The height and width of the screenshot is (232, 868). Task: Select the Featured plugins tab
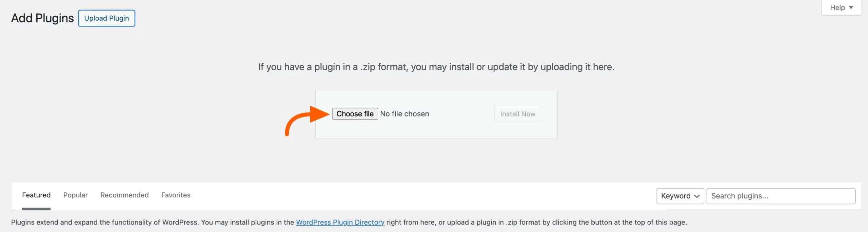click(36, 195)
